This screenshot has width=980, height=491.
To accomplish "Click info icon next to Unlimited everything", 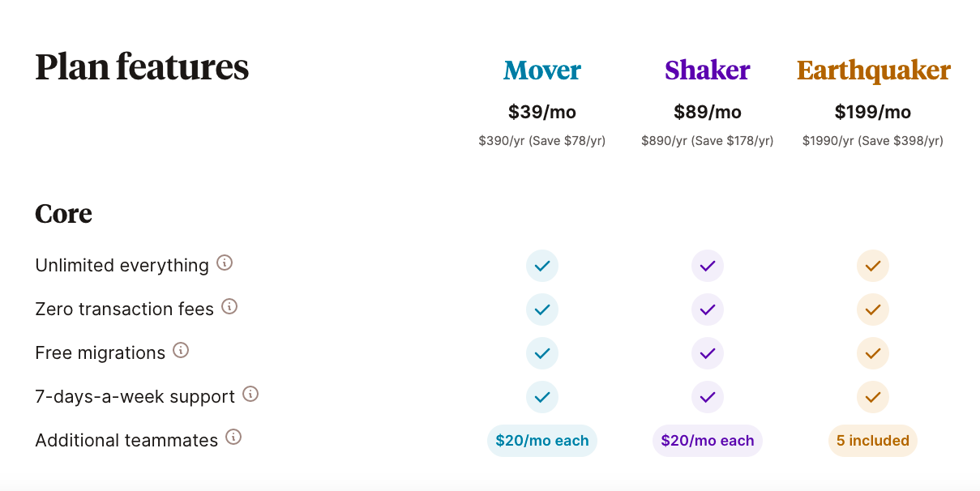I will point(225,263).
